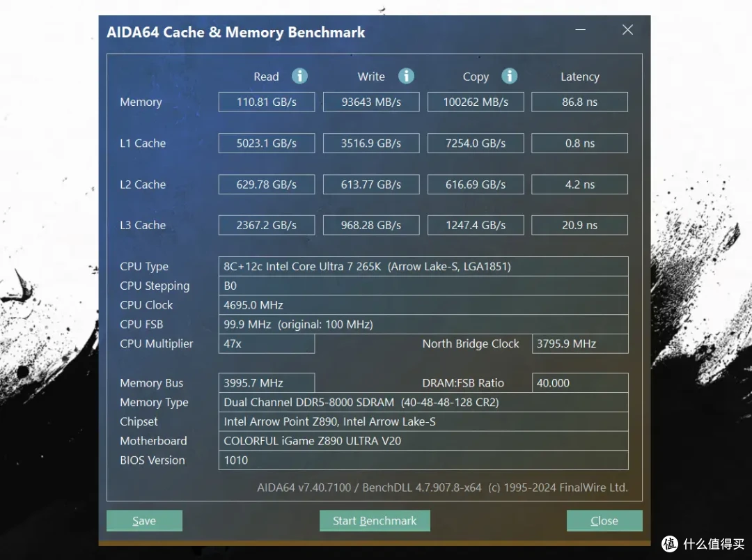752x560 pixels.
Task: Click L2 Cache copy value 616.69 GB/s
Action: click(476, 185)
